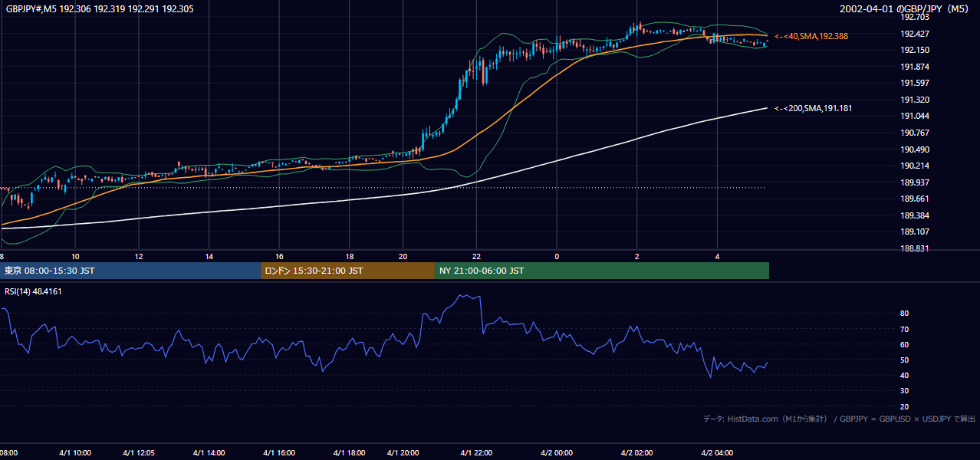Screen dimensions: 980x460
Task: Click hour label 20 on the chart time axis
Action: click(x=403, y=256)
